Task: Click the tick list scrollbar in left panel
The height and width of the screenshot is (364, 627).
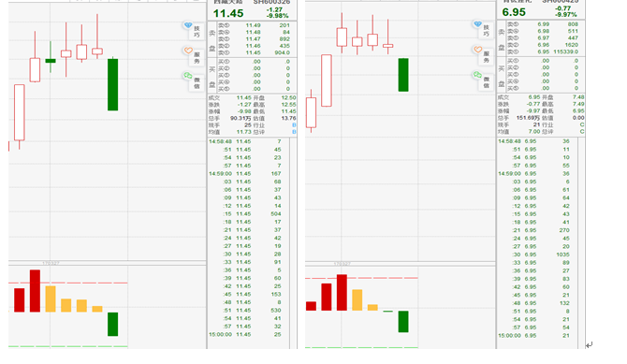Action: tap(293, 243)
